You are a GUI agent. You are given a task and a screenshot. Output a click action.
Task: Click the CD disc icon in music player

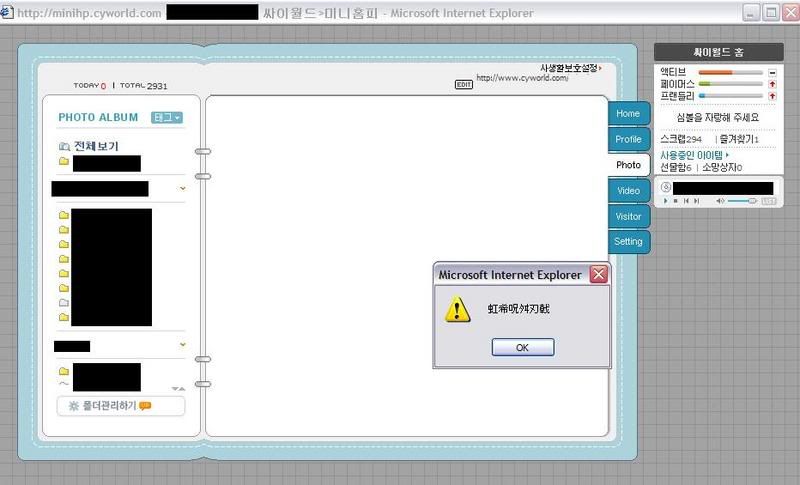pyautogui.click(x=665, y=187)
